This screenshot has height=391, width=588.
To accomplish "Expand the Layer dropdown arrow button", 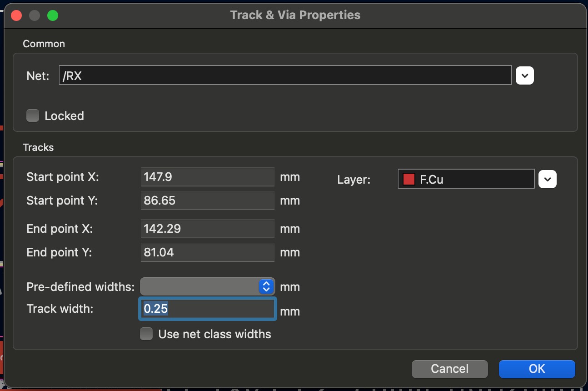I will click(x=547, y=179).
